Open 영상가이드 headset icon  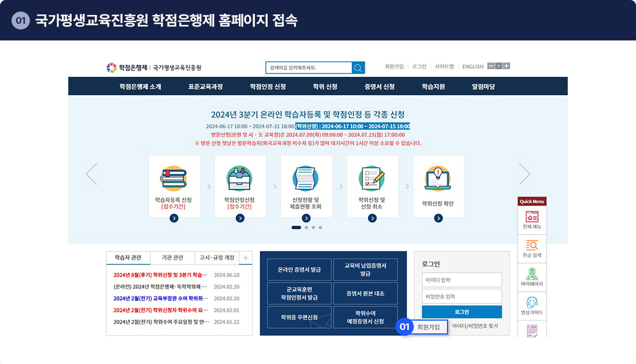coord(531,306)
